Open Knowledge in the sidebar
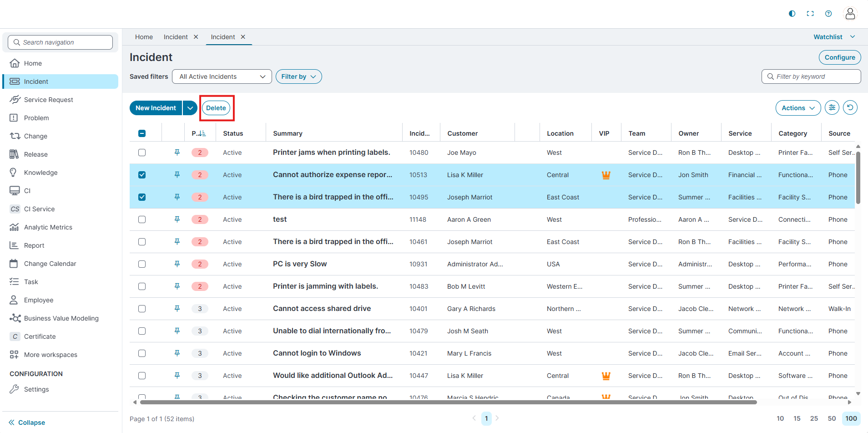This screenshot has width=868, height=433. click(x=40, y=173)
